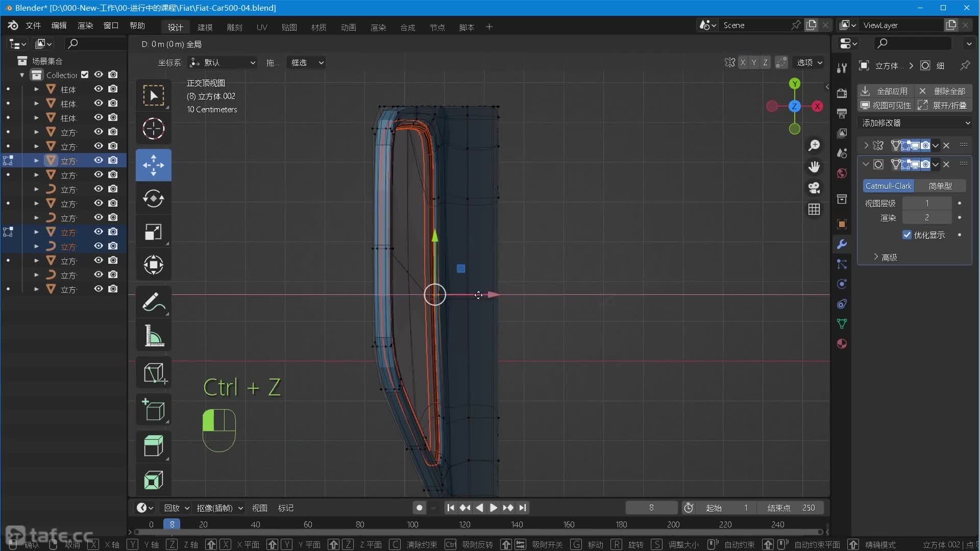Click 全部应用 apply all button
980x551 pixels.
coord(885,91)
